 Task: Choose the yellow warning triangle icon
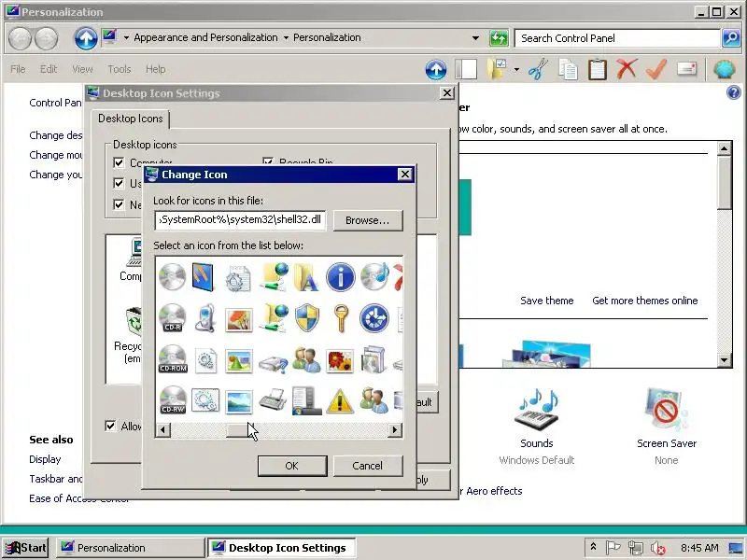(340, 401)
